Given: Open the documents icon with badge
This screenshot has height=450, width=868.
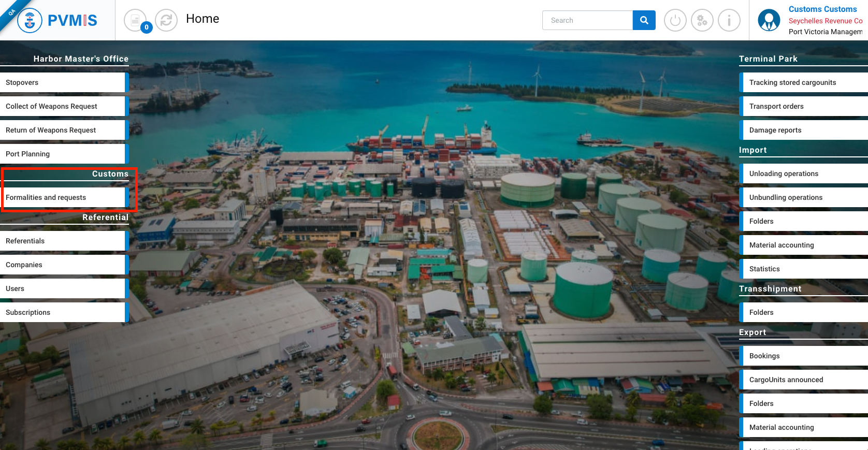Looking at the screenshot, I should point(136,21).
